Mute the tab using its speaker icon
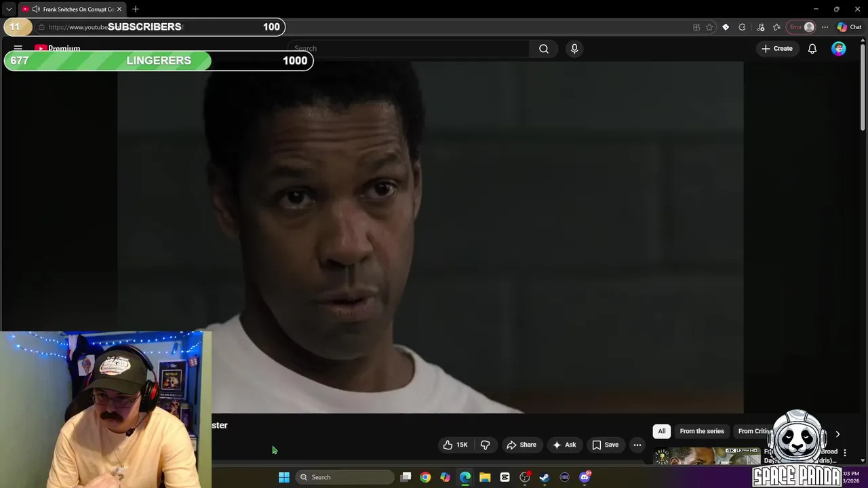This screenshot has height=488, width=868. tap(35, 9)
